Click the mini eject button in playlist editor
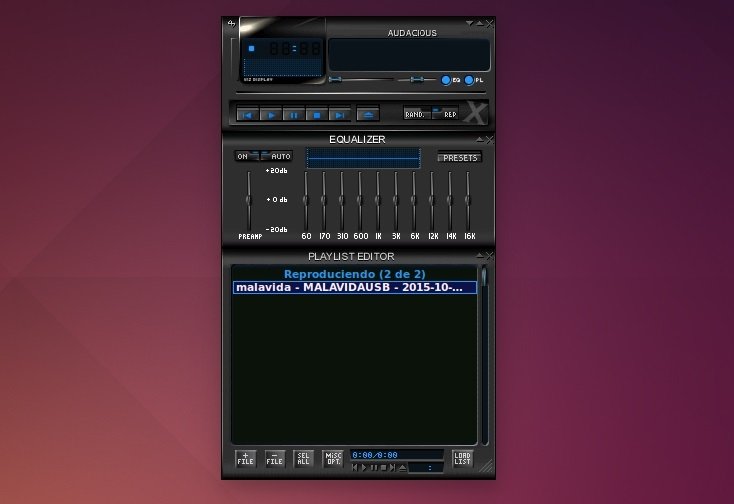Viewport: 734px width, 504px height. click(403, 467)
